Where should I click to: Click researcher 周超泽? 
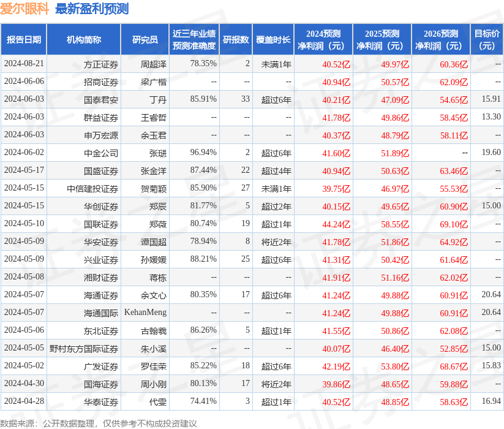click(154, 64)
